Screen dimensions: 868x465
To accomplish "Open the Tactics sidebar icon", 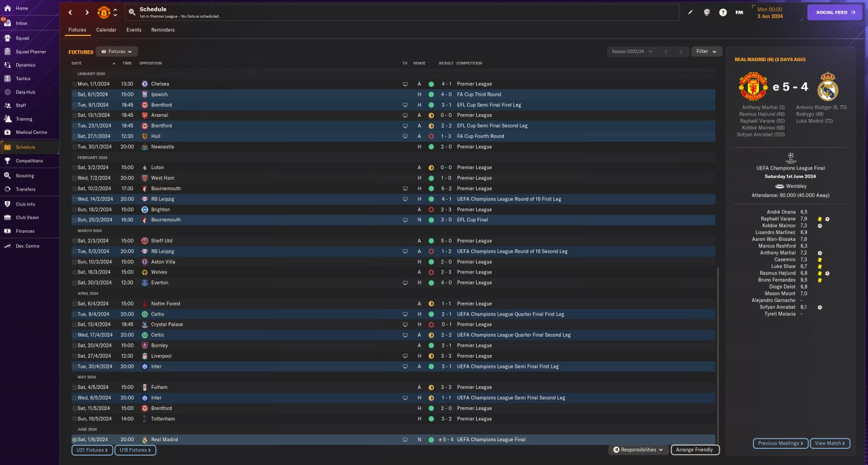I will click(x=7, y=79).
